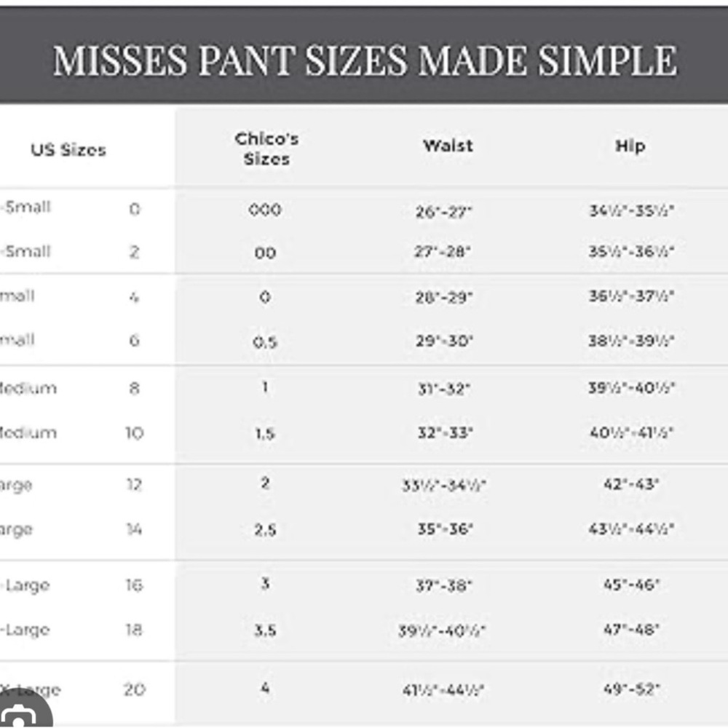
Task: Click US size 16 in X-Large row
Action: click(134, 585)
